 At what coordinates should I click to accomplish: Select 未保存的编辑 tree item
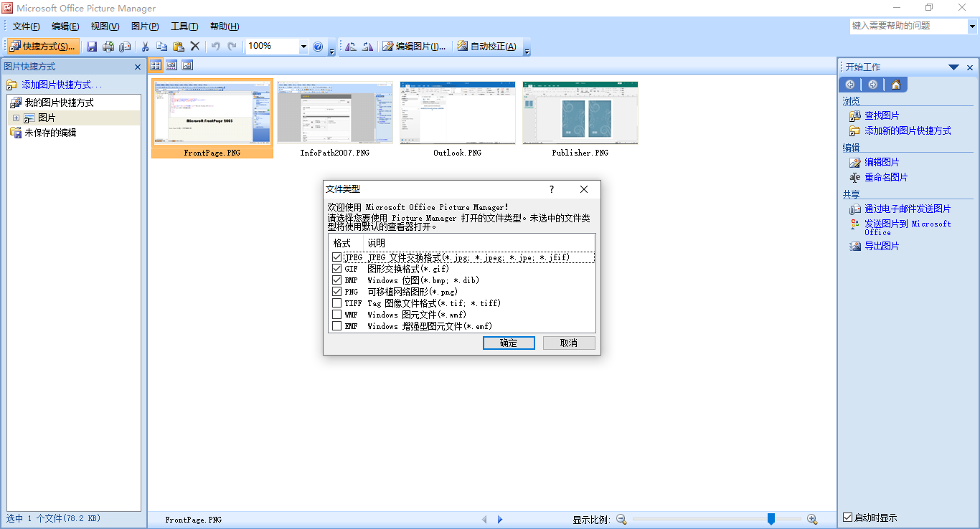[50, 133]
